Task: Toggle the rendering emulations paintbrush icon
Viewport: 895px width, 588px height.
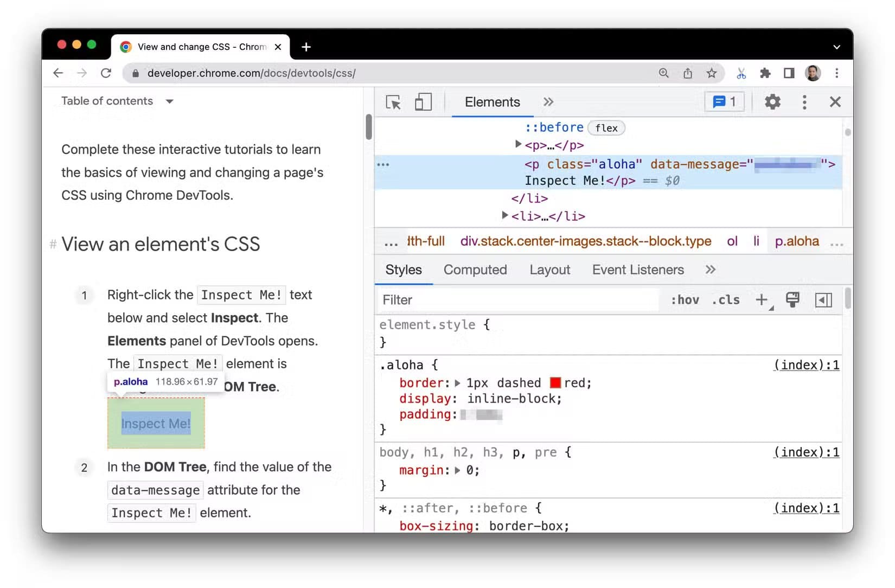Action: pos(792,300)
